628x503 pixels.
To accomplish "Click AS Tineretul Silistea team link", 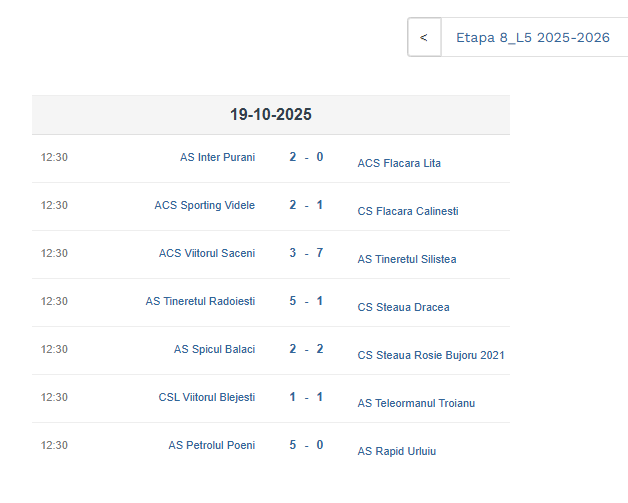I will pos(407,259).
